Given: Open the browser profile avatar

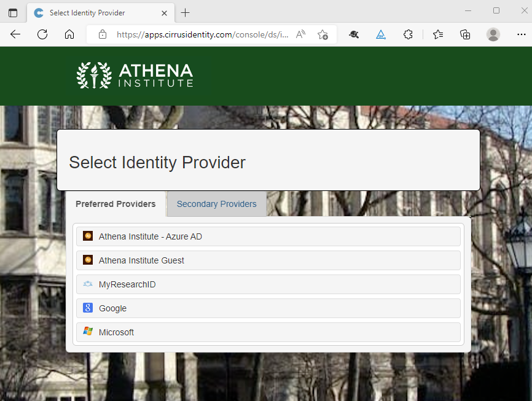Looking at the screenshot, I should [x=493, y=34].
